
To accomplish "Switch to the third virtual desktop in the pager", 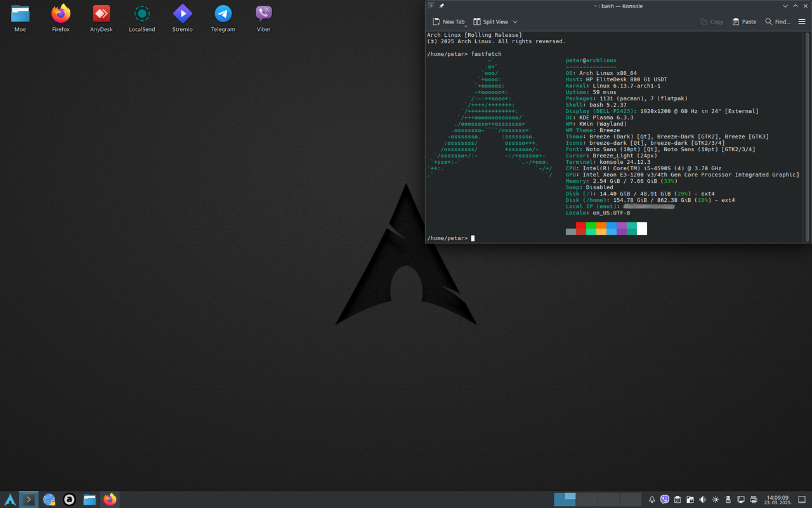I will (x=609, y=500).
